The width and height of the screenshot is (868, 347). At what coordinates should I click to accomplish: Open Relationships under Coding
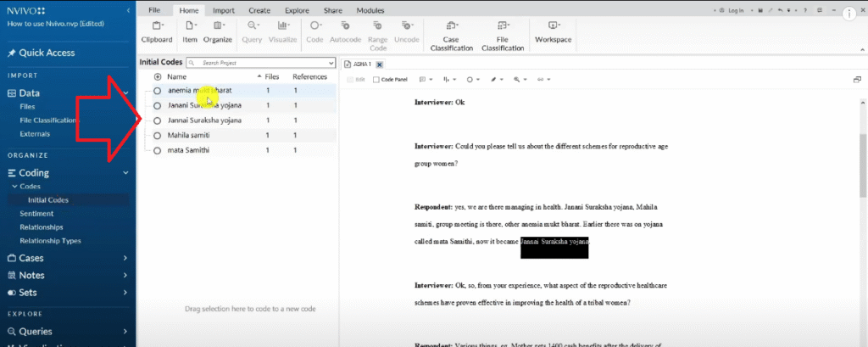click(42, 227)
